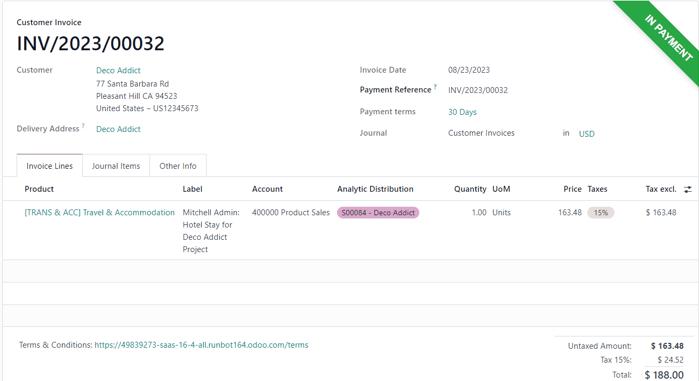Open the column settings adjust icon
This screenshot has width=699, height=381.
[x=688, y=189]
